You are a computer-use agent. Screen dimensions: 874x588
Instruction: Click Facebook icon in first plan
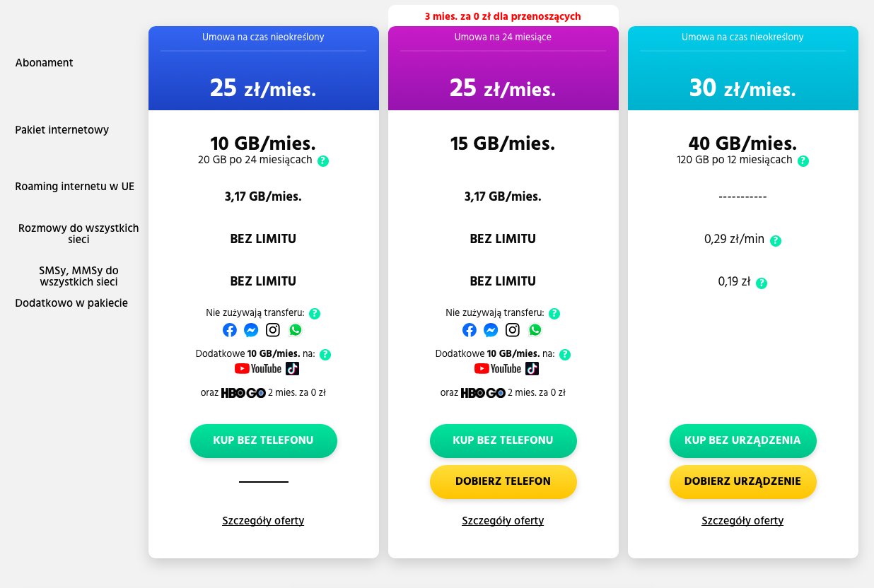click(230, 330)
